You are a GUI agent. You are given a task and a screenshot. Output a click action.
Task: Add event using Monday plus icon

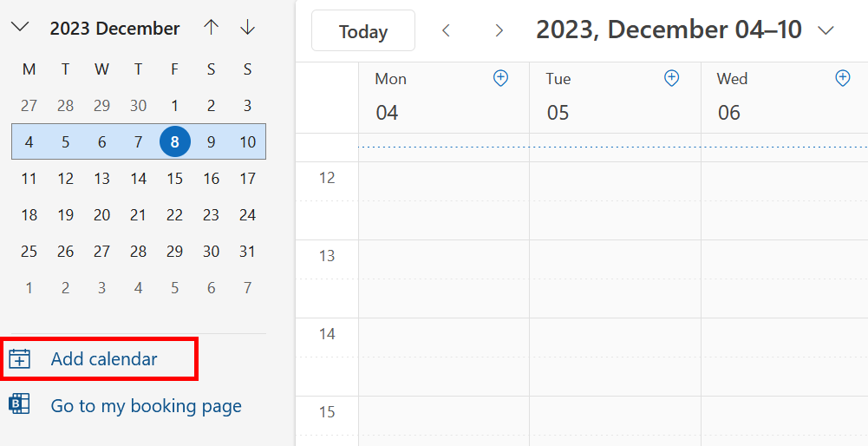pyautogui.click(x=500, y=79)
